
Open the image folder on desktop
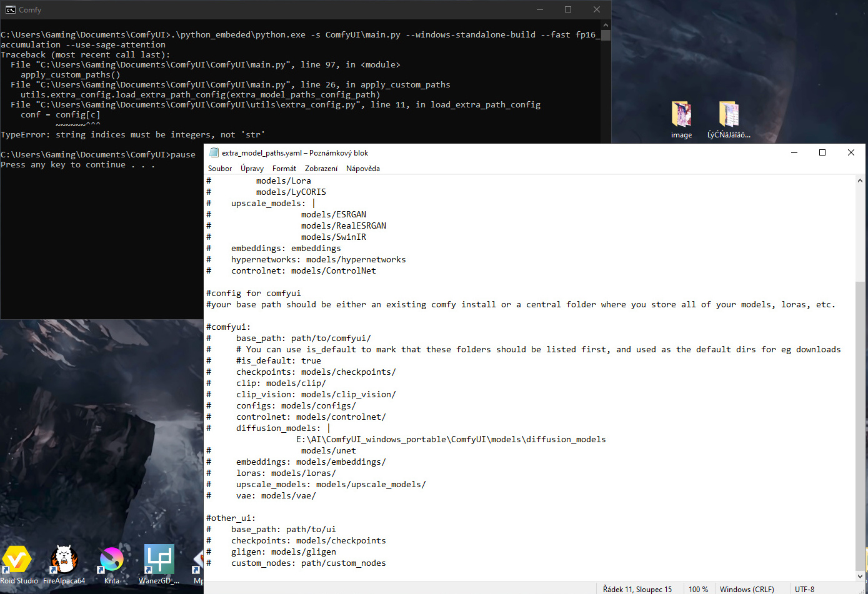pyautogui.click(x=681, y=120)
